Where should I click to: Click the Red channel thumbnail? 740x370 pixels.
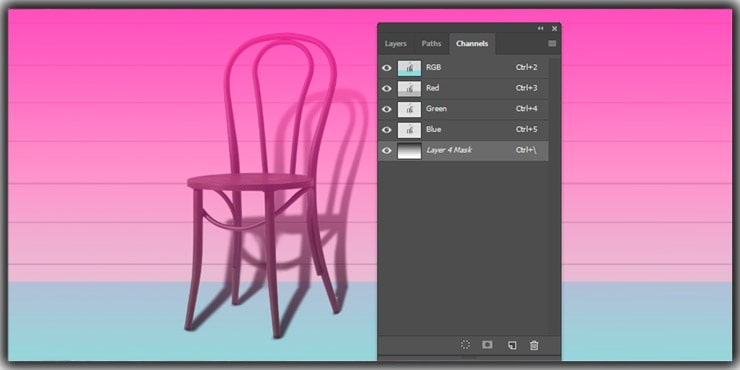pos(409,88)
